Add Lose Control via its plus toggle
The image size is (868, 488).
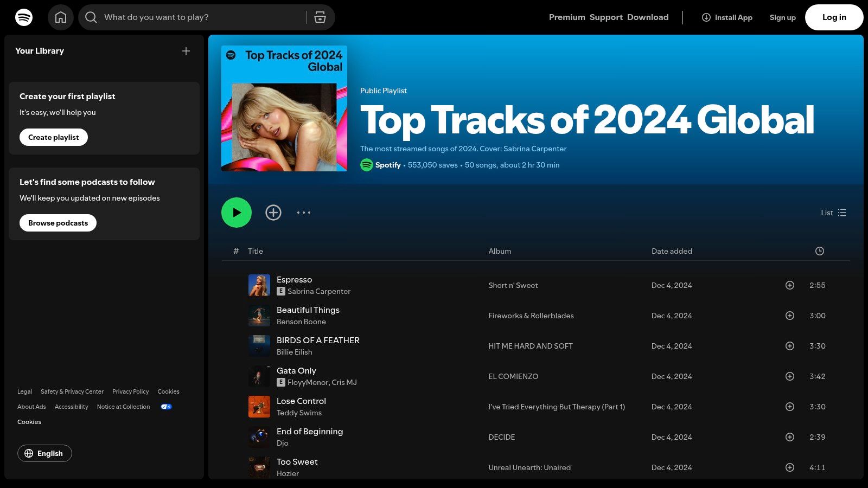(789, 406)
